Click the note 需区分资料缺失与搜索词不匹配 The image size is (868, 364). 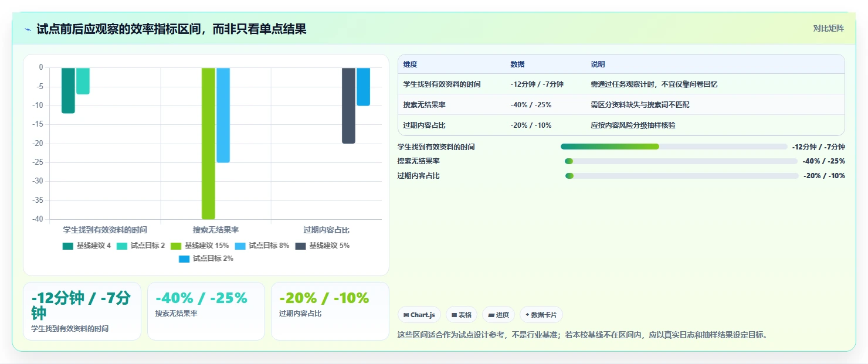point(640,105)
